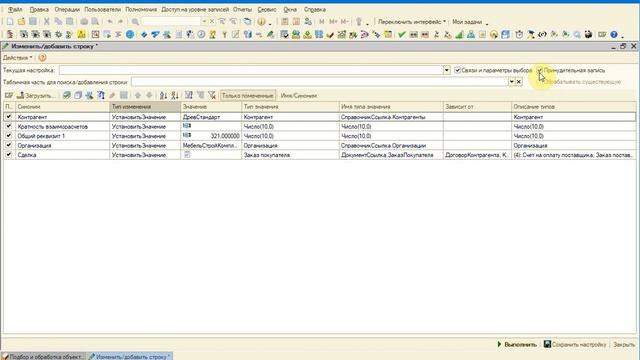Screen dimensions: 640x360
Task: Click the Тип изменения column header
Action: click(x=145, y=107)
